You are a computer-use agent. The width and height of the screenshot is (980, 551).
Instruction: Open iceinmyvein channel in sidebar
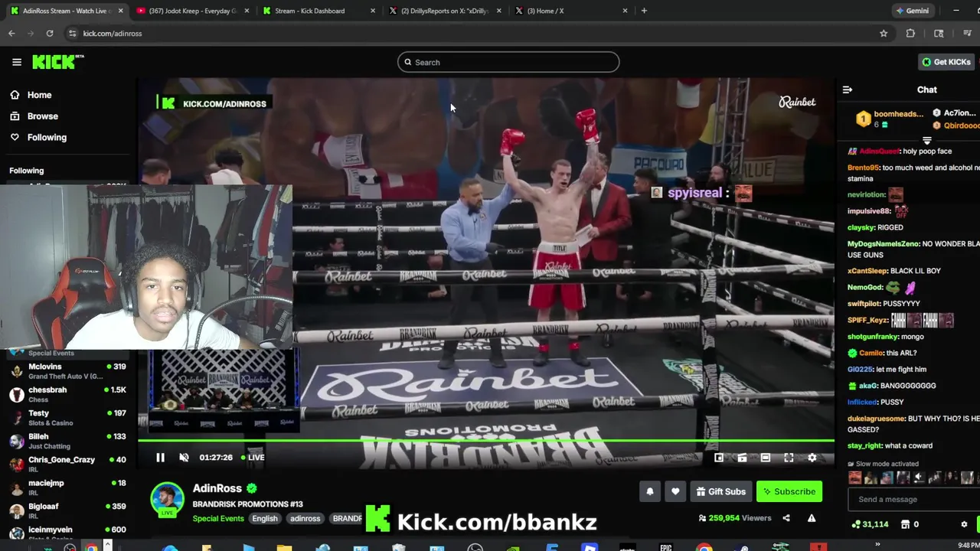coord(67,533)
